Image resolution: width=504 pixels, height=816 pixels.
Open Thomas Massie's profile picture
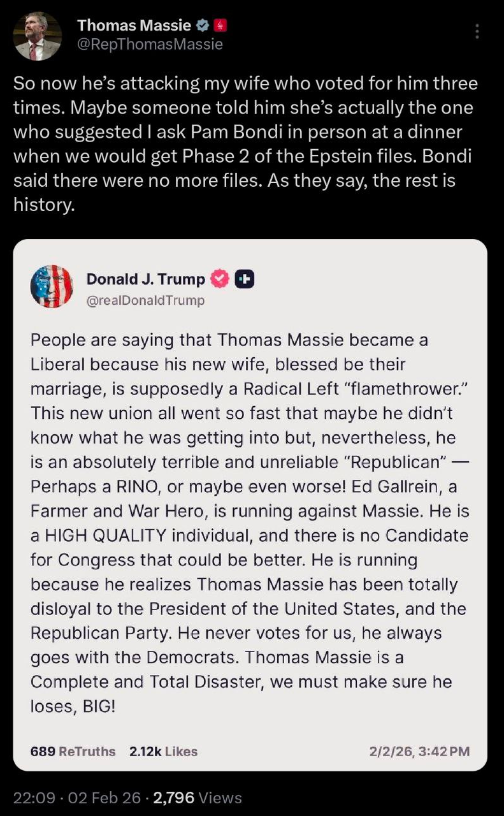pyautogui.click(x=37, y=36)
